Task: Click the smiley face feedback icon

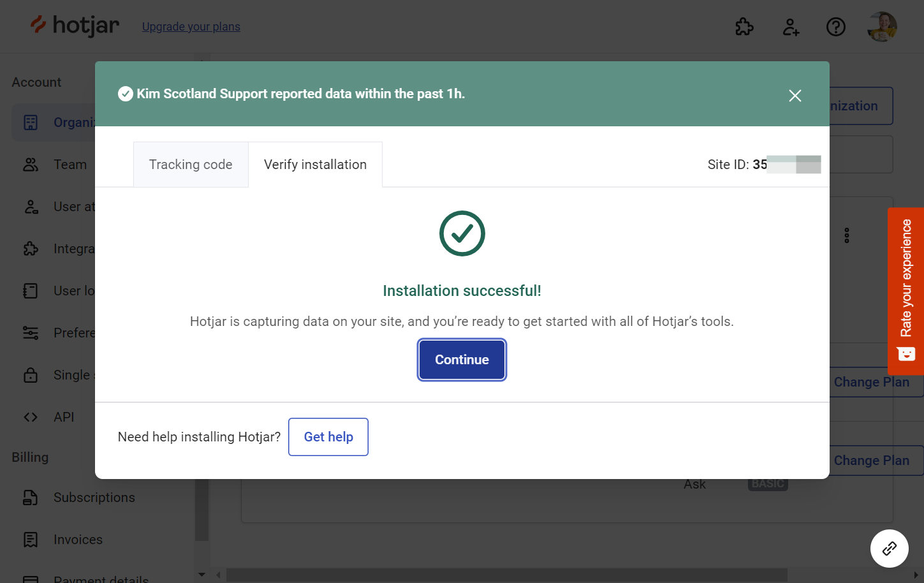Action: pos(906,354)
